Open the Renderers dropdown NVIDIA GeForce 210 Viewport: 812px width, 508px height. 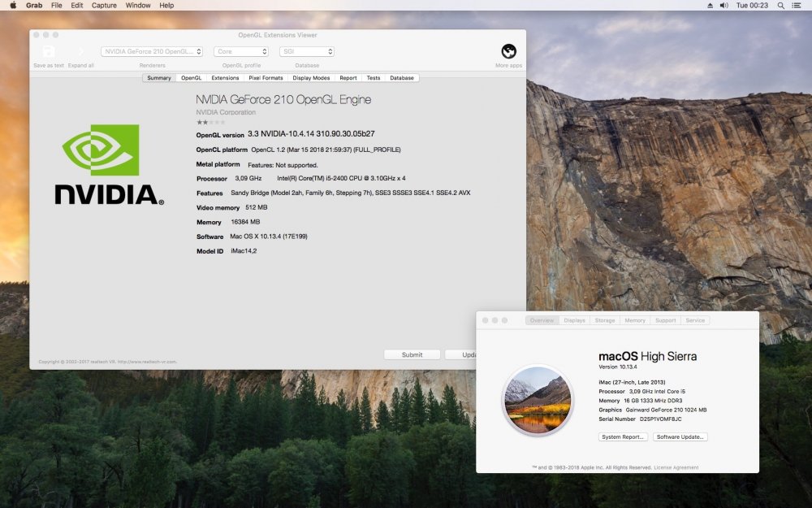[152, 51]
